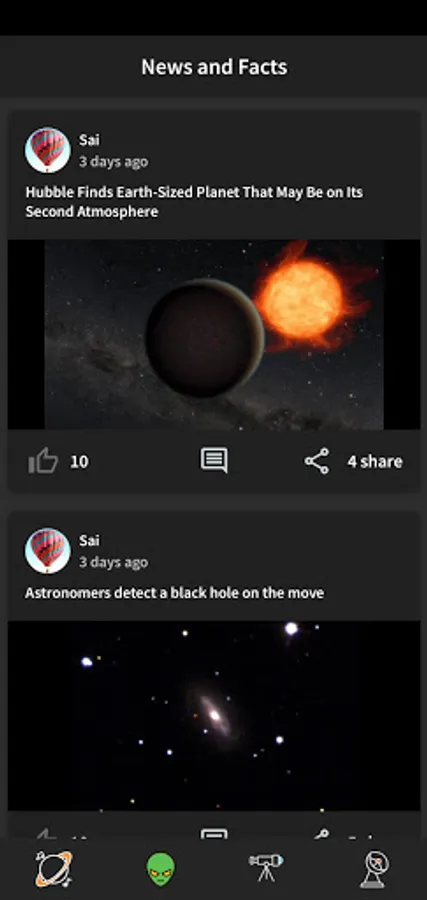The width and height of the screenshot is (427, 900).
Task: Open the Hubble Finds Earth-Sized Planet headline
Action: [x=194, y=201]
